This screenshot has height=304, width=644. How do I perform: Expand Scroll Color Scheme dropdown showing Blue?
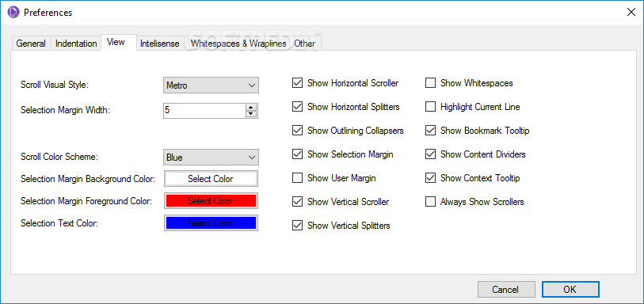tap(211, 157)
